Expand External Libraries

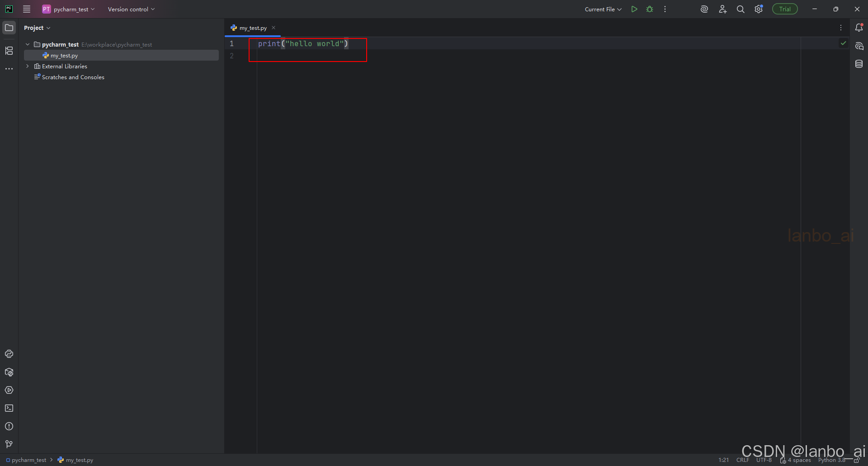[x=27, y=66]
